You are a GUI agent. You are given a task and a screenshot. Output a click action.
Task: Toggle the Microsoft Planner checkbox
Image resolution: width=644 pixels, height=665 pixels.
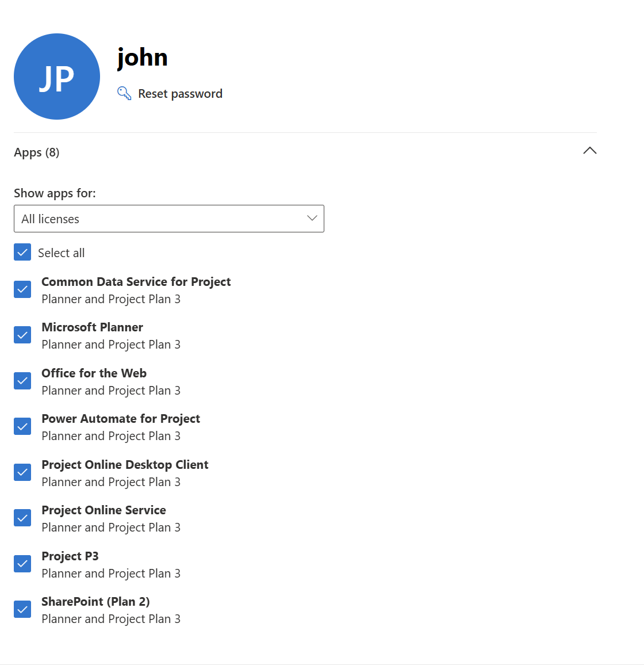[x=22, y=335]
